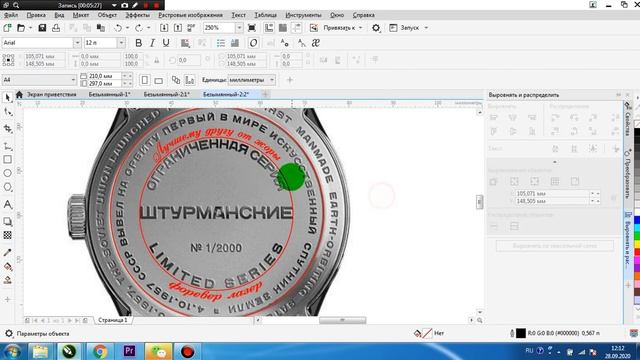Switch to the Экран приветствия tab

[x=51, y=94]
